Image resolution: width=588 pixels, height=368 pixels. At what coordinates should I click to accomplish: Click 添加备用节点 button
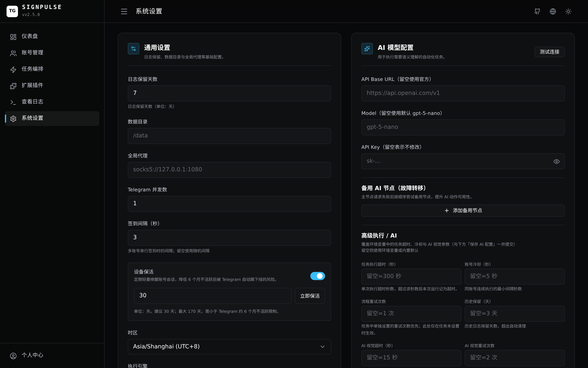click(463, 211)
